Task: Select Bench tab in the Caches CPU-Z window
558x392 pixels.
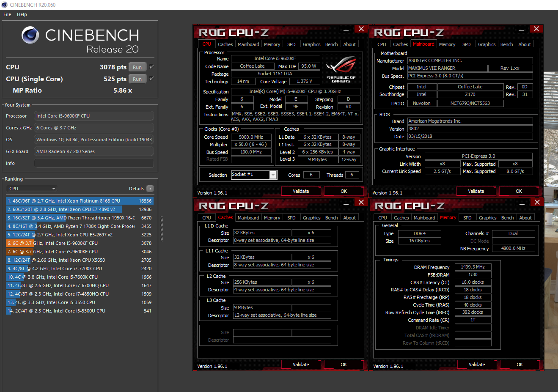Action: click(332, 218)
